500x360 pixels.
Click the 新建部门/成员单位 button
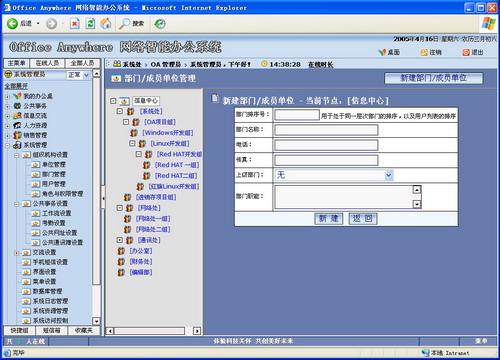433,78
